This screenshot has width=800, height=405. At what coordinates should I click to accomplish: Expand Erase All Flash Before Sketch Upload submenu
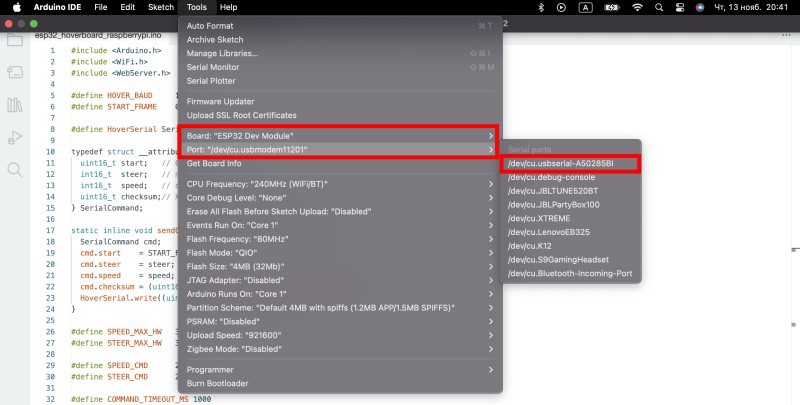coord(340,212)
